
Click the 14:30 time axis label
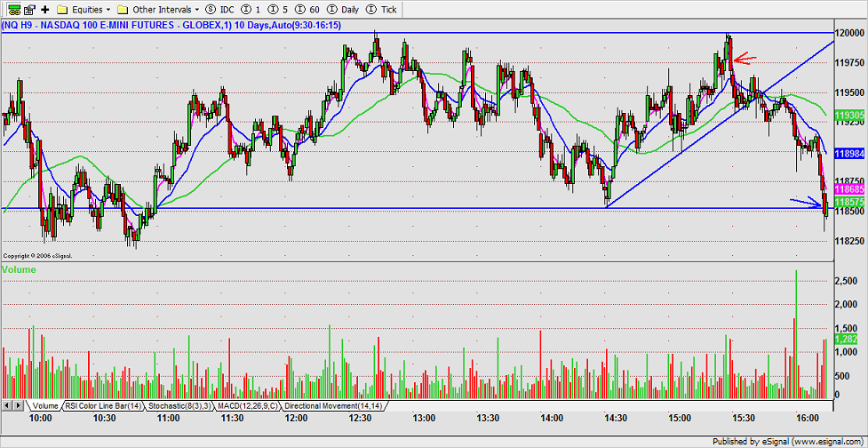pyautogui.click(x=616, y=418)
